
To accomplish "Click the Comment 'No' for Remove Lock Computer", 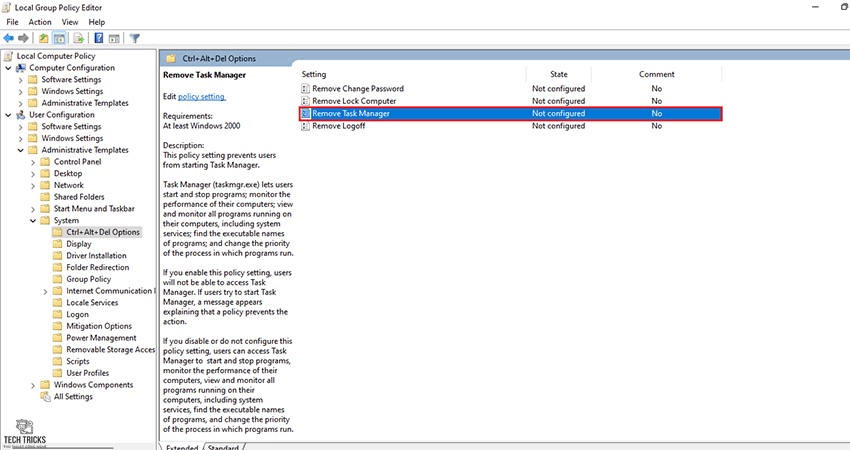I will [656, 101].
